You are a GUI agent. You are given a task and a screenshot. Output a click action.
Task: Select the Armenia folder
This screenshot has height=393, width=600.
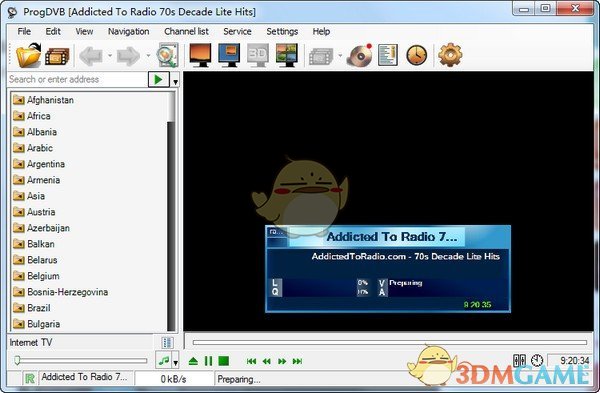[36, 180]
